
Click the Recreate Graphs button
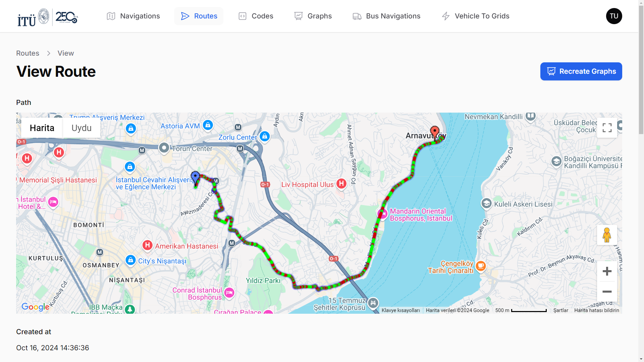tap(581, 71)
